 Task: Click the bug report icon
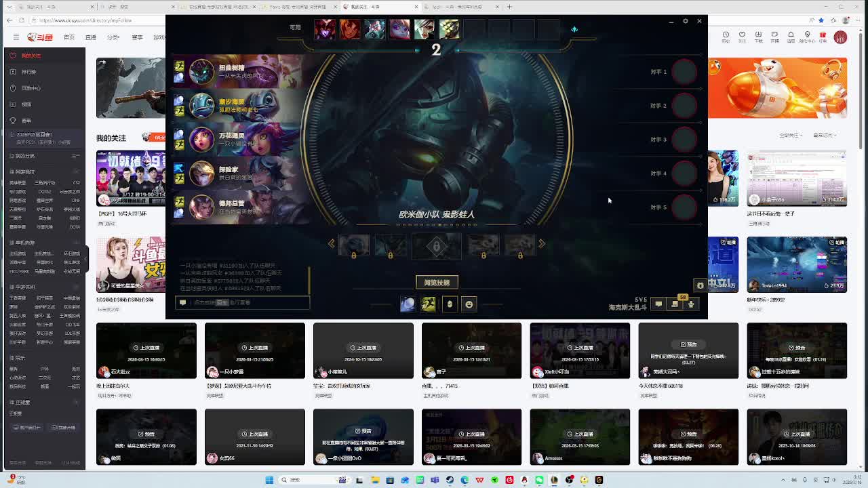click(700, 285)
